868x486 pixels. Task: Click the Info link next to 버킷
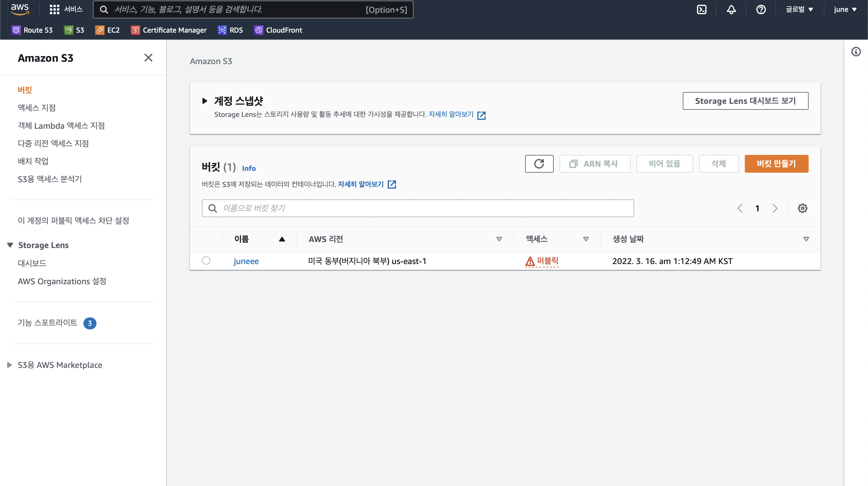coord(249,169)
